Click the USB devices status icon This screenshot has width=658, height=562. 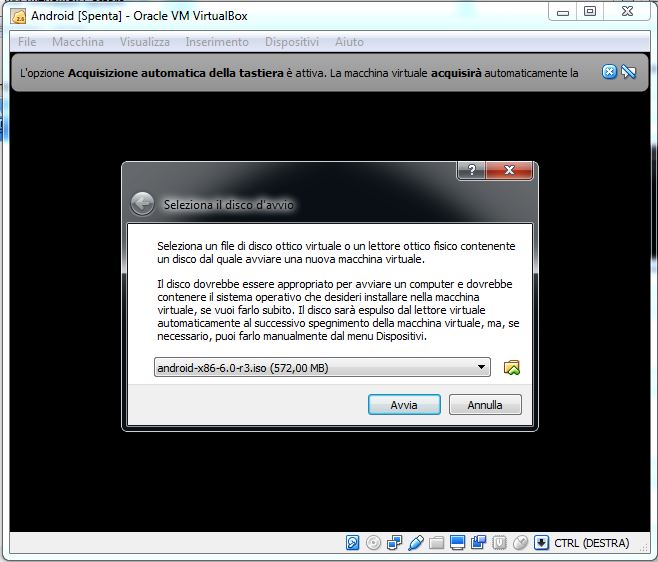tap(416, 543)
